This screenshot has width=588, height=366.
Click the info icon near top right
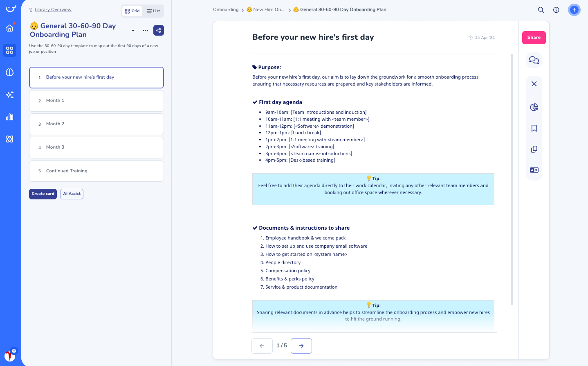(x=556, y=9)
